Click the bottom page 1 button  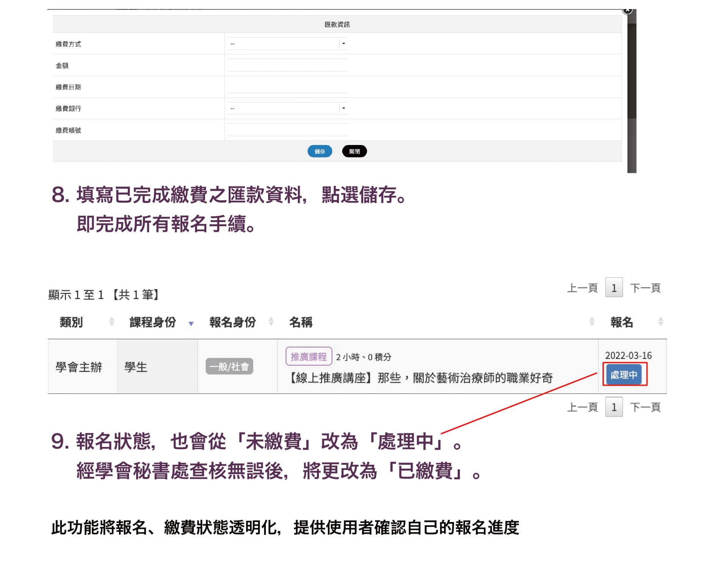[x=614, y=407]
